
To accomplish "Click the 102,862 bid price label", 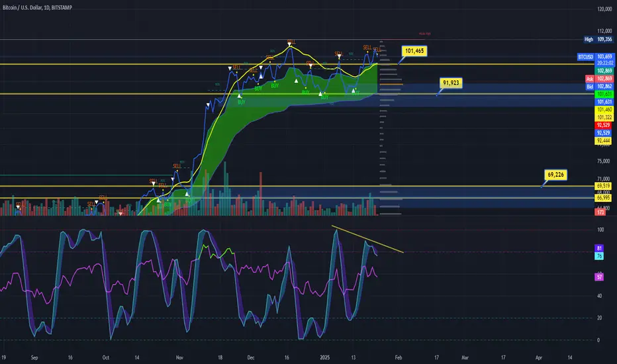I will (604, 87).
